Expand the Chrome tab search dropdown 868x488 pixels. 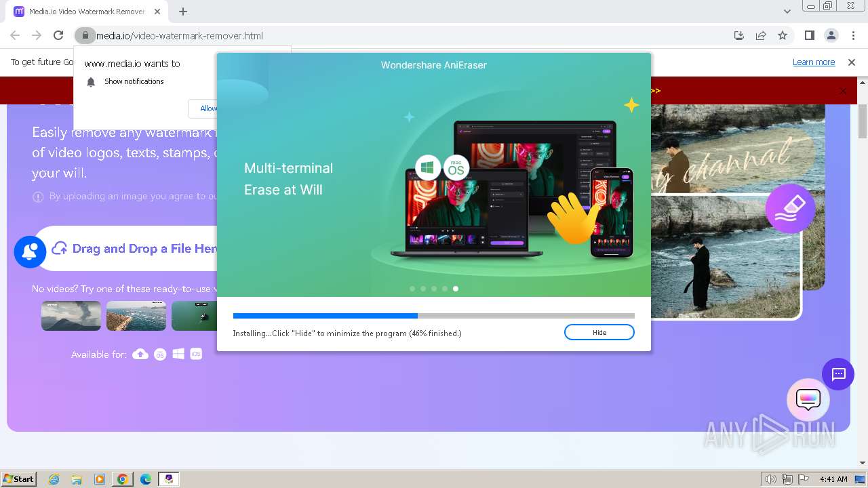point(787,12)
